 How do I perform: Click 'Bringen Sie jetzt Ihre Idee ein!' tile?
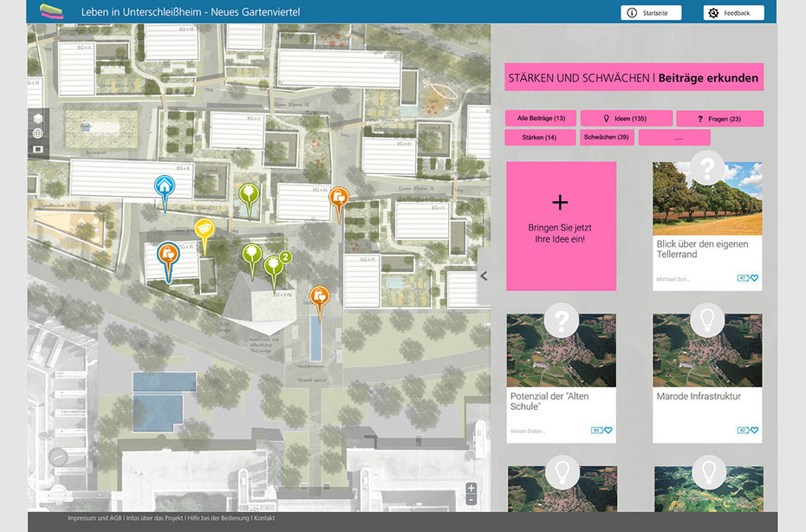pos(561,226)
